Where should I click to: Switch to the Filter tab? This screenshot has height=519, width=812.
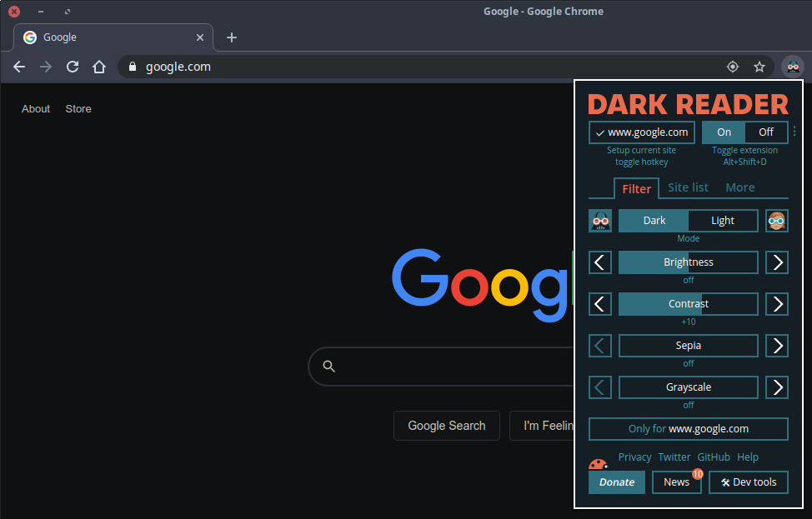[636, 189]
